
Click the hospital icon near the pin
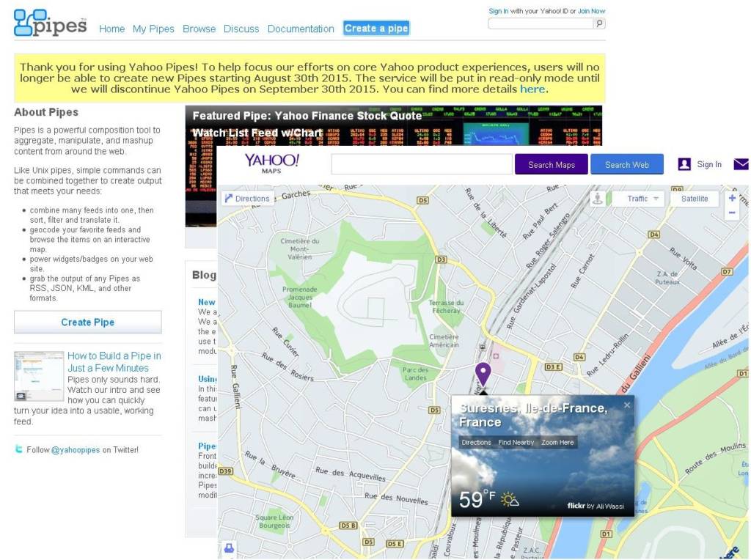pyautogui.click(x=496, y=356)
